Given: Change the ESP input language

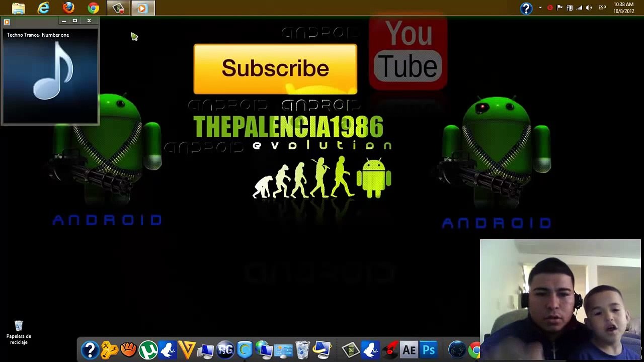Looking at the screenshot, I should pos(602,8).
